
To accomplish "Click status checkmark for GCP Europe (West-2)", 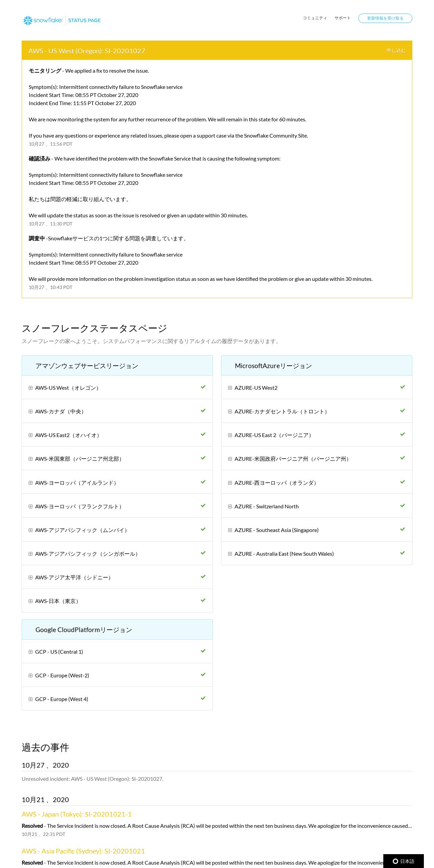I will (203, 675).
